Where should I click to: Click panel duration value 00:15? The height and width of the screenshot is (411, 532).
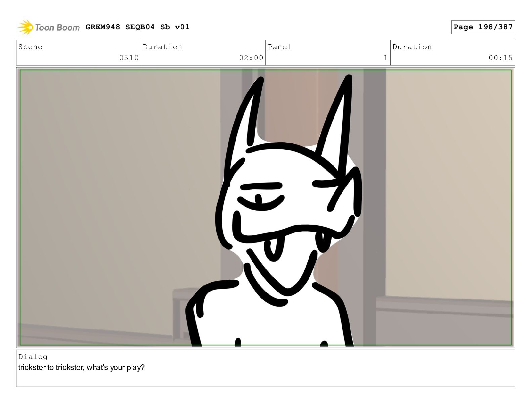[x=501, y=58]
